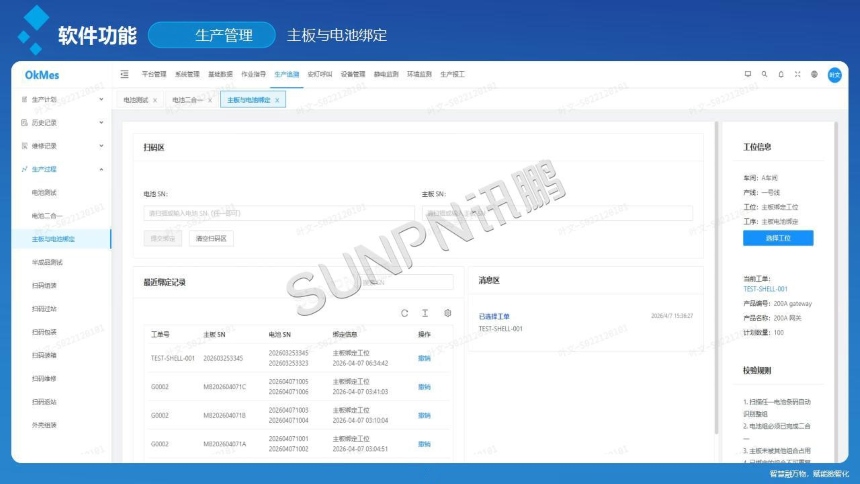The width and height of the screenshot is (860, 484).
Task: Revoke binding for row 202603253345
Action: (x=424, y=358)
